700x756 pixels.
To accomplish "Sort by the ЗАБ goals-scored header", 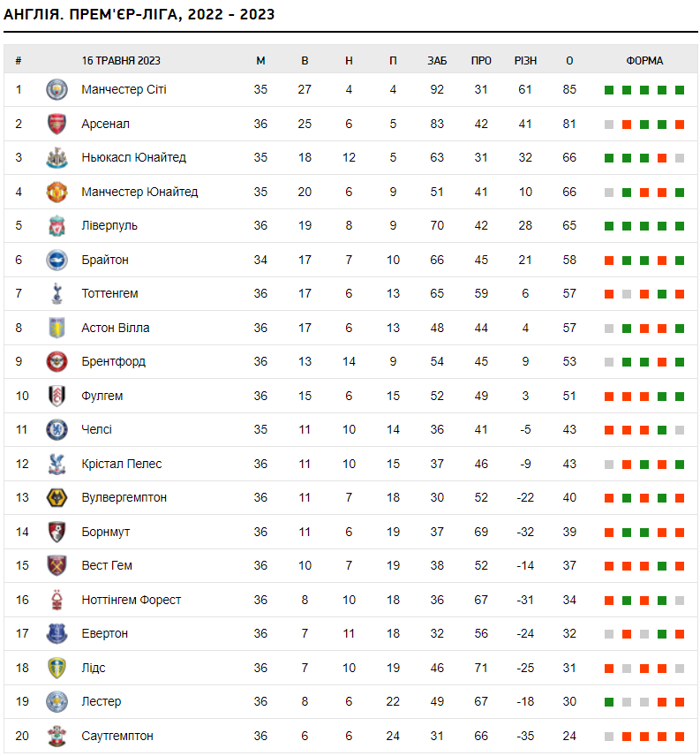I will [437, 61].
